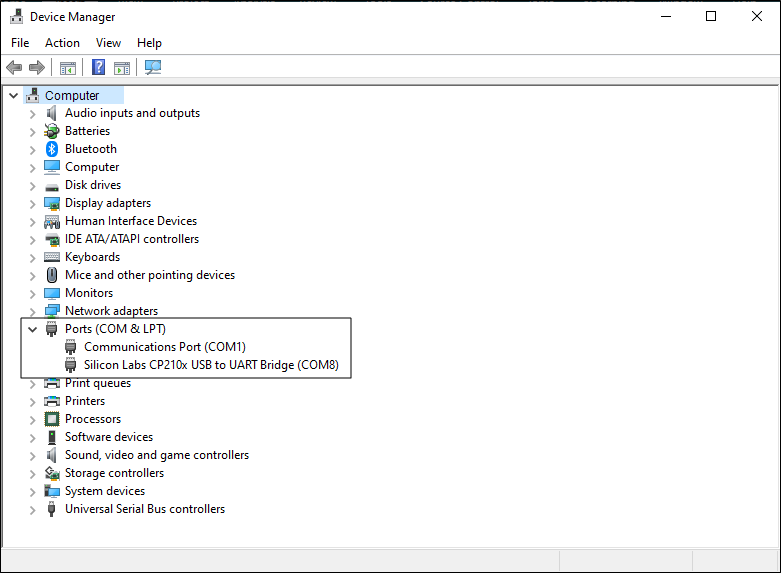Expand the Bluetooth category

pyautogui.click(x=33, y=150)
